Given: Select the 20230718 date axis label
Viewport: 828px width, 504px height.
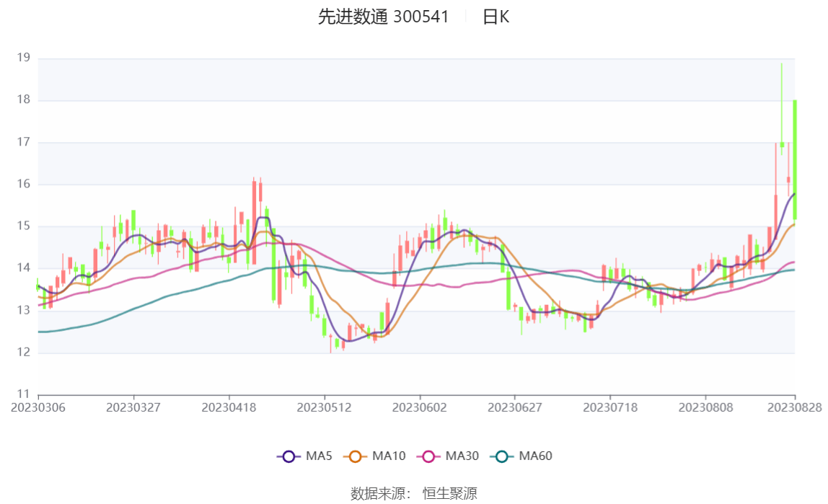Looking at the screenshot, I should [609, 407].
